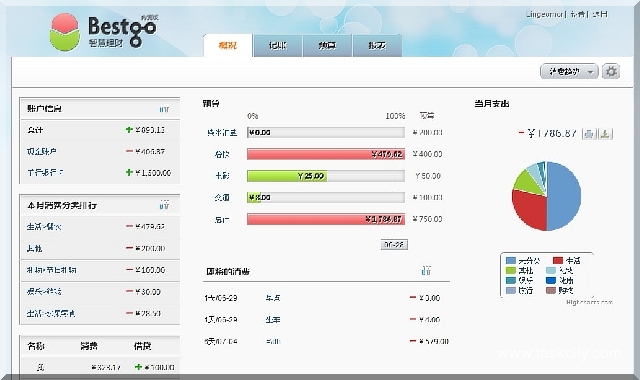Click the ¥100.00 category ranking amount
The width and height of the screenshot is (640, 380).
150,270
